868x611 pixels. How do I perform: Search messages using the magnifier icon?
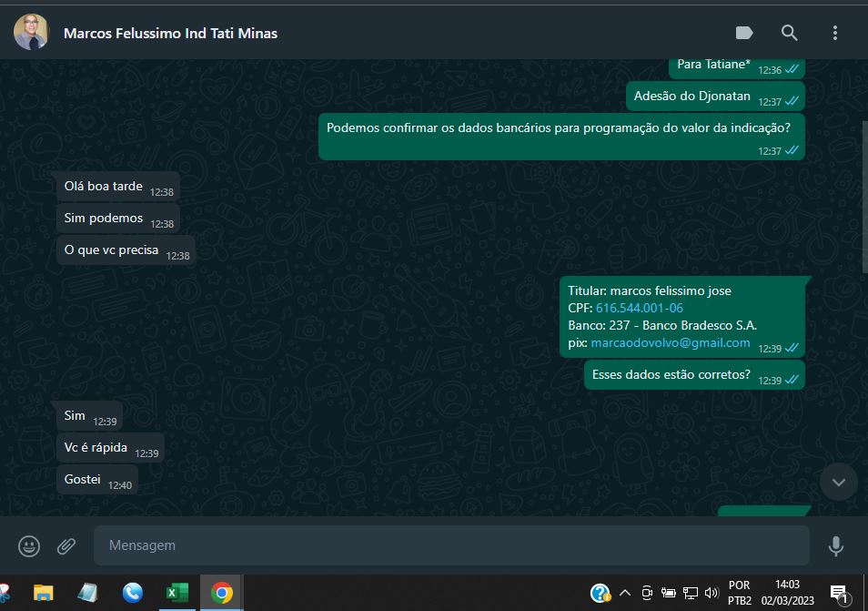[x=789, y=33]
